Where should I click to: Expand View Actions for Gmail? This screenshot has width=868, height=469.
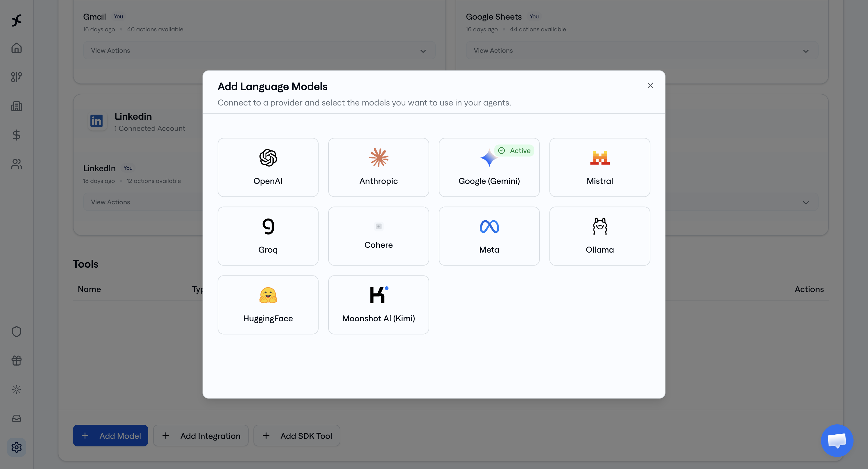coord(259,50)
